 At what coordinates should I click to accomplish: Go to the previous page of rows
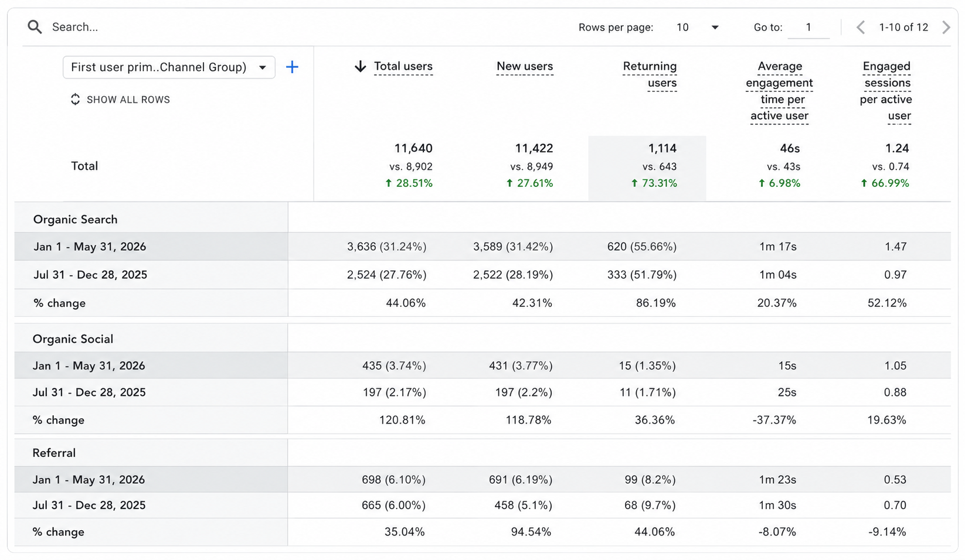click(861, 28)
